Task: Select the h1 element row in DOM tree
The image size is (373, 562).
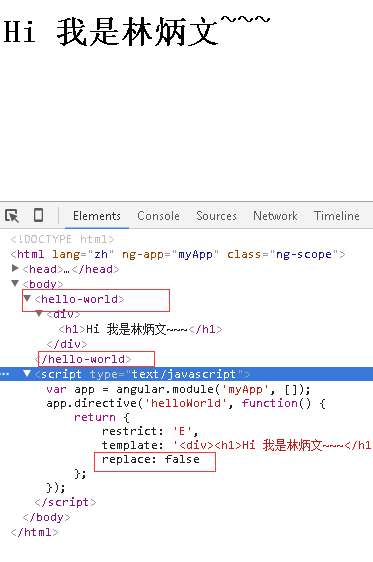Action: coord(140,329)
